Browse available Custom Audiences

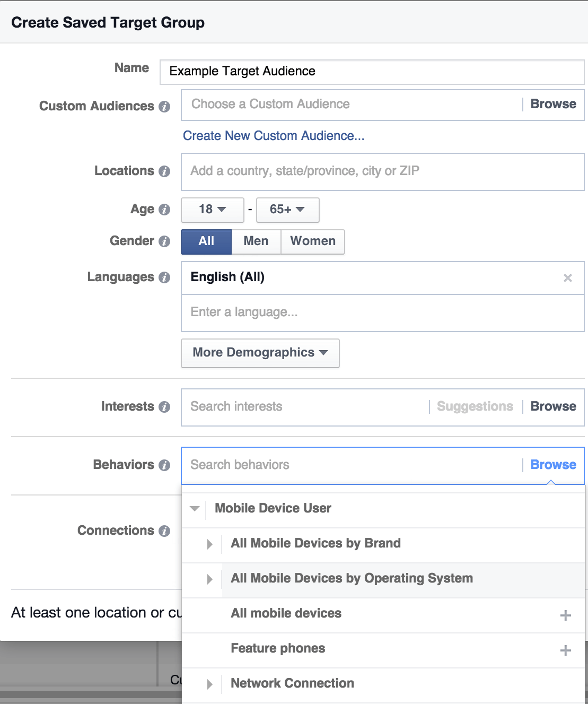tap(553, 104)
